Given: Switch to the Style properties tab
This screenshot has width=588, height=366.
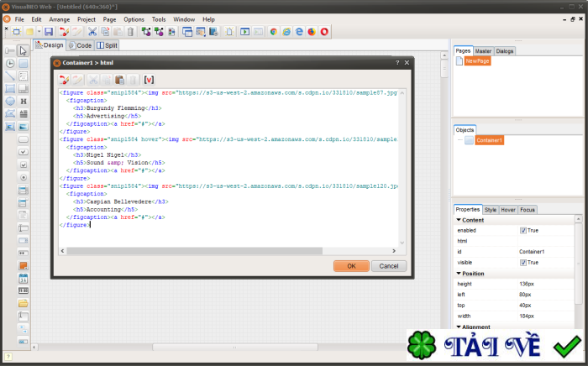Looking at the screenshot, I should [x=491, y=209].
